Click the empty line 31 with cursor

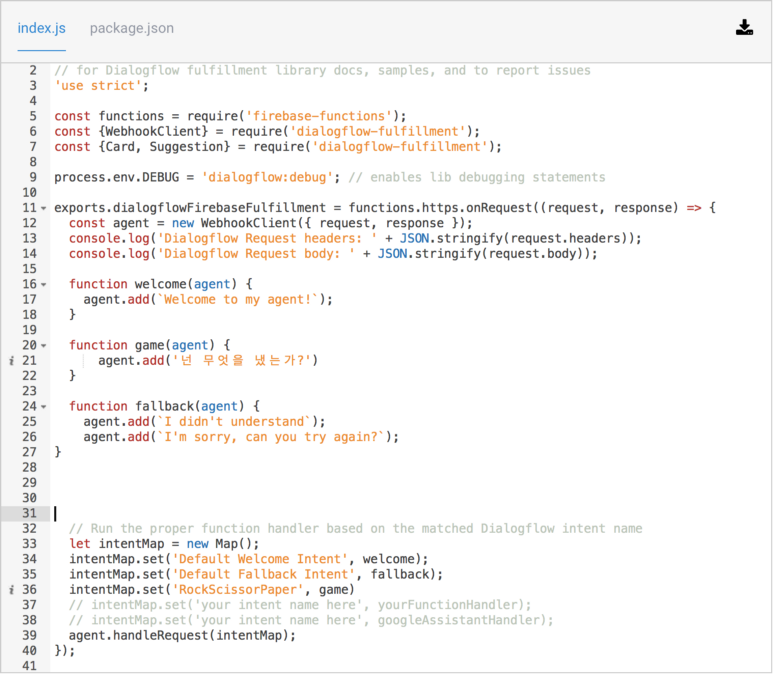pos(300,513)
